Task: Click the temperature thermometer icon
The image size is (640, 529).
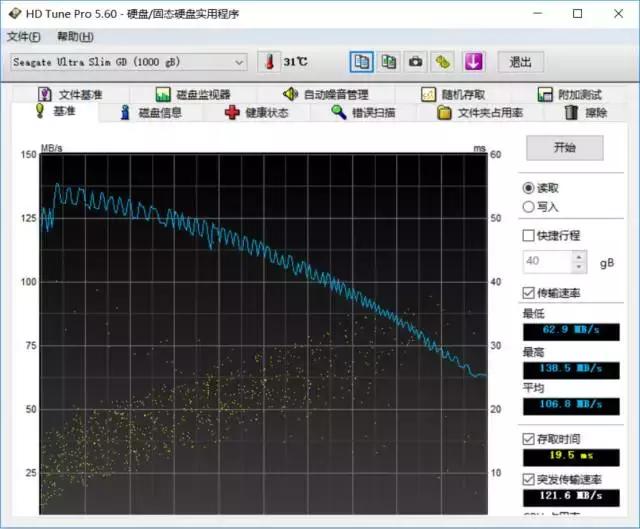Action: point(269,62)
